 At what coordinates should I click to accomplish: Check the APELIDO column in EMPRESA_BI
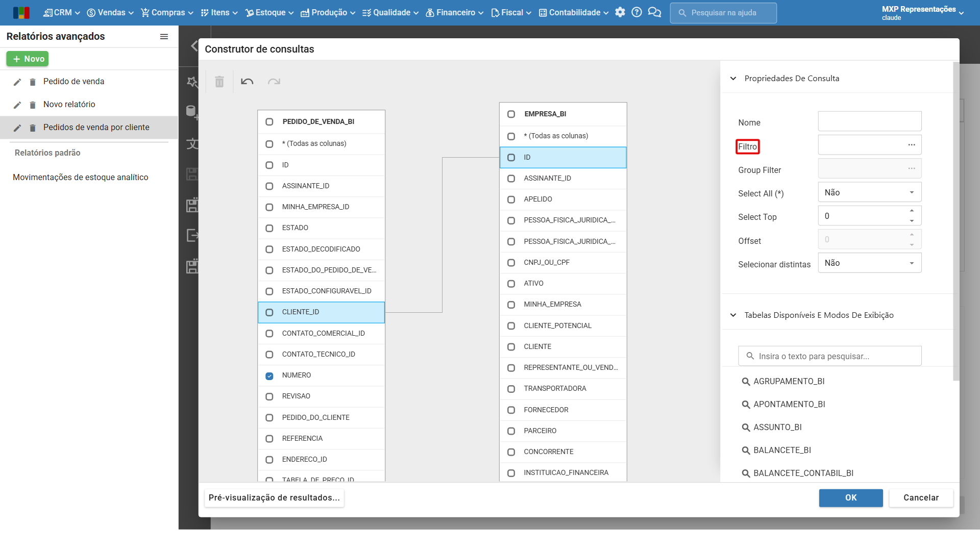(511, 199)
